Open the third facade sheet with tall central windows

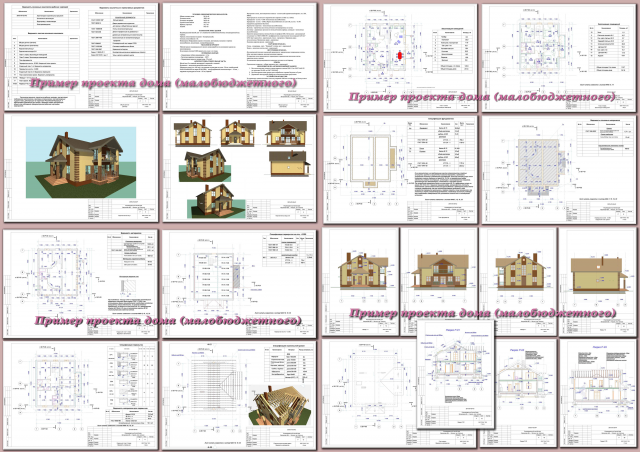point(518,282)
